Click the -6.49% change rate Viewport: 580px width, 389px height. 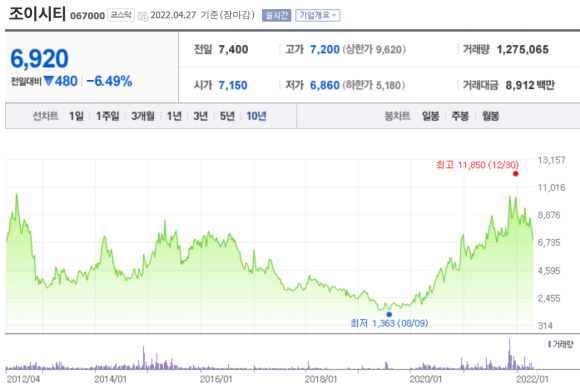pos(109,81)
